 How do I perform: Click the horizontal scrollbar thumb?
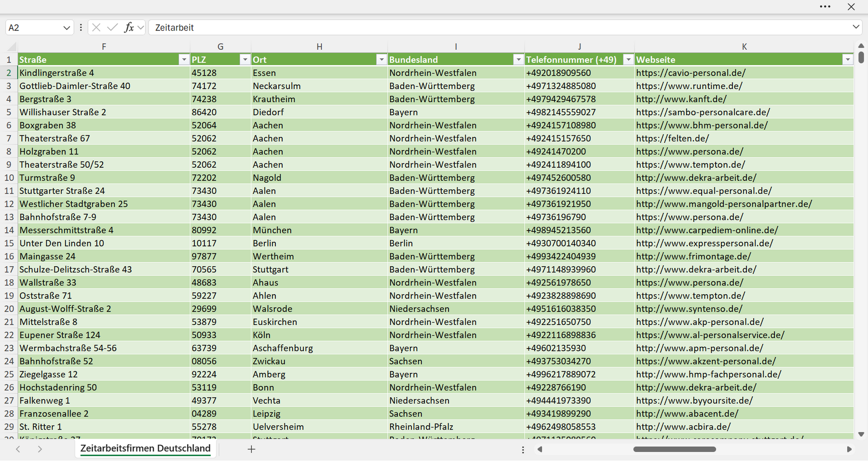(674, 449)
